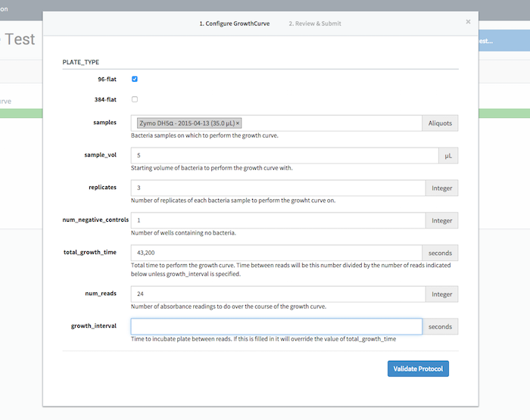Viewport: 530px width, 420px height.
Task: Edit the total_growth_time value field
Action: pyautogui.click(x=276, y=253)
